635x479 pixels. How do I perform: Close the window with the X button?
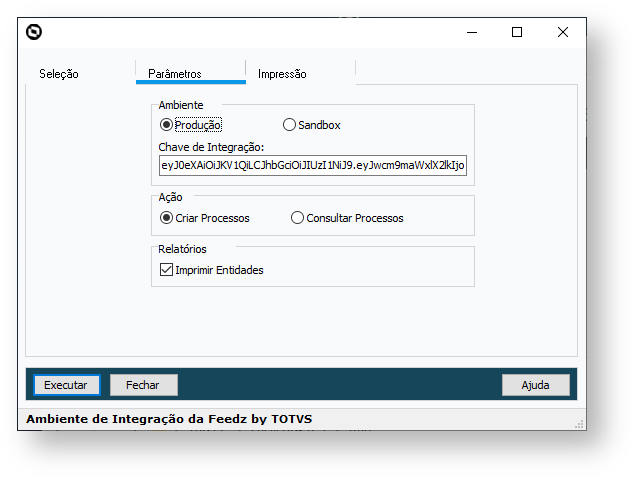(x=563, y=32)
